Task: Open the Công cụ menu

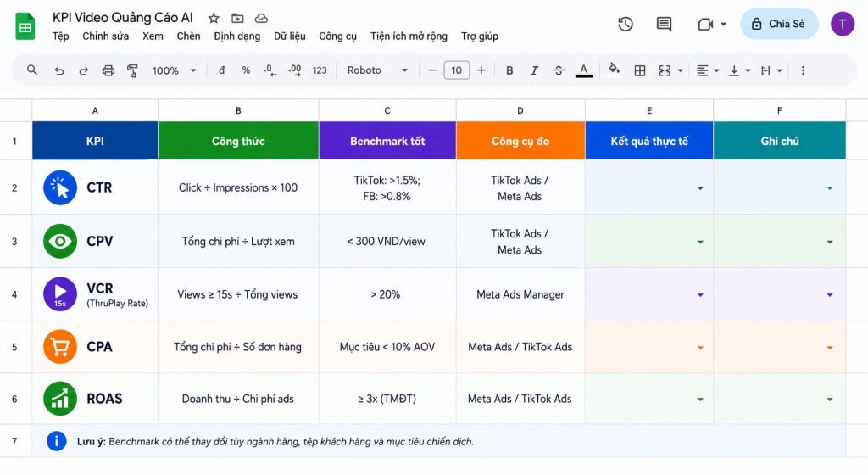Action: (x=337, y=36)
